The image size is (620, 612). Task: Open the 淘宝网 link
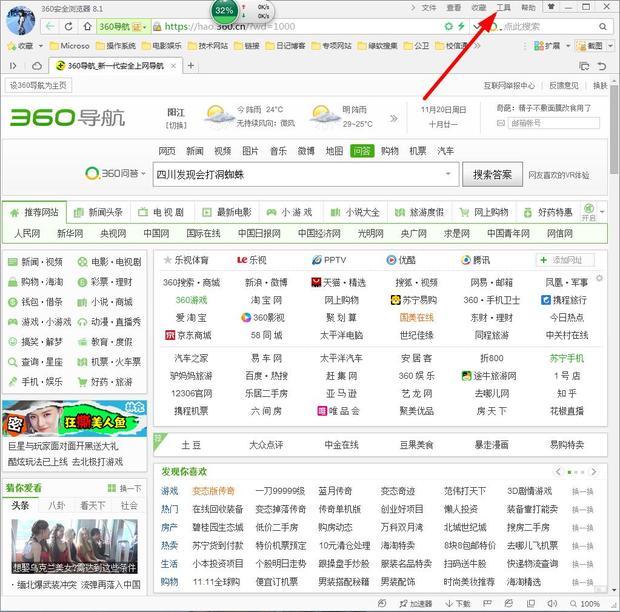266,300
